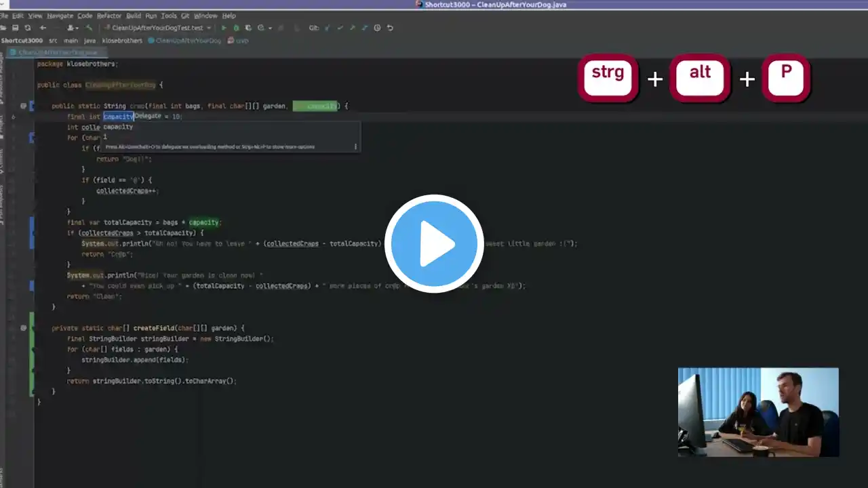Start debugging with the green bug icon
The height and width of the screenshot is (488, 868).
[236, 28]
